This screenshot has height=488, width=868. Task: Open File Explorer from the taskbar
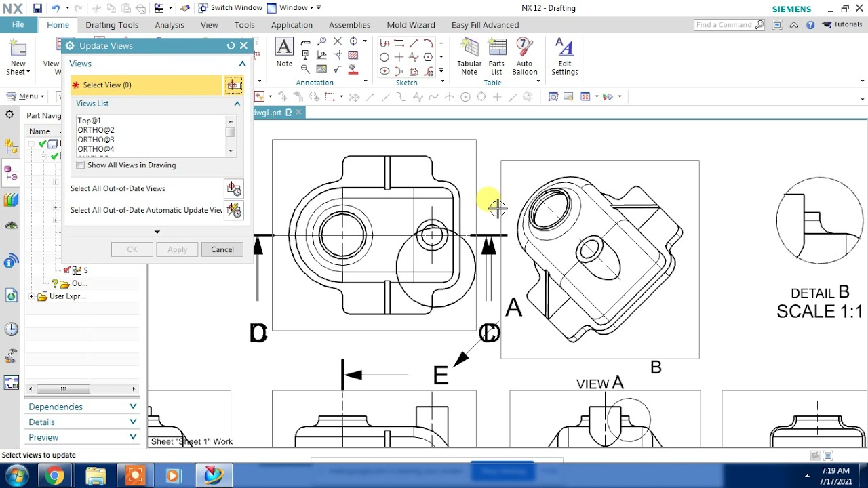[96, 476]
